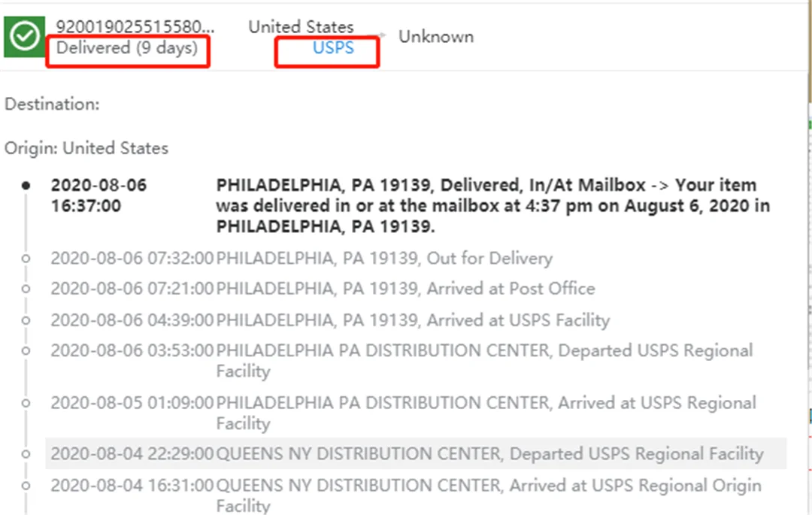Click the green delivered checkmark icon

[25, 37]
